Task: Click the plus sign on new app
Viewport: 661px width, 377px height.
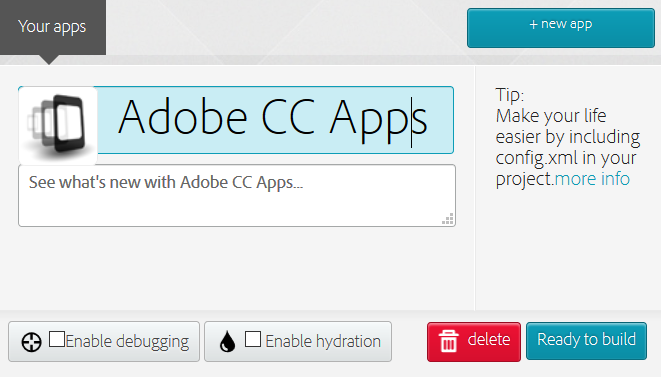Action: pyautogui.click(x=533, y=24)
